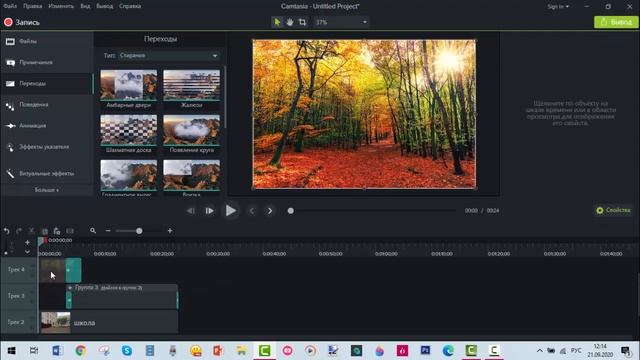Image resolution: width=640 pixels, height=360 pixels.
Task: Open the Справка menu
Action: point(130,6)
